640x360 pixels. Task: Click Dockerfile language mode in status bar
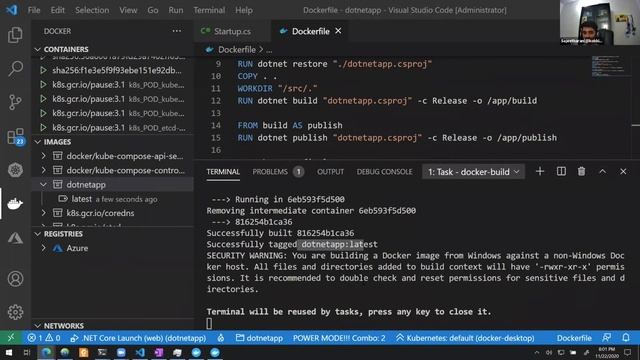pos(574,338)
